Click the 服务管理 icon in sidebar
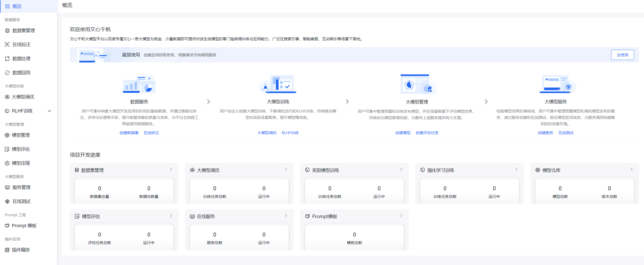Viewport: 644px width, 265px height. pos(7,187)
